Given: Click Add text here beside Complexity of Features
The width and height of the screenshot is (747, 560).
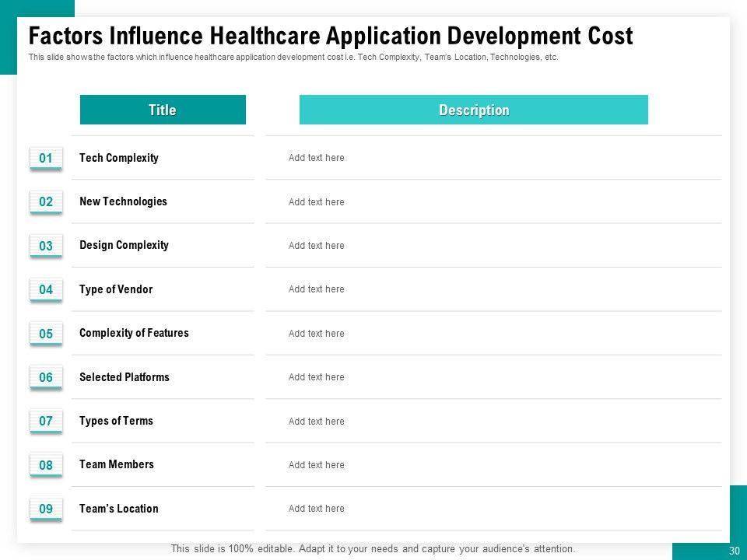Looking at the screenshot, I should coord(316,334).
